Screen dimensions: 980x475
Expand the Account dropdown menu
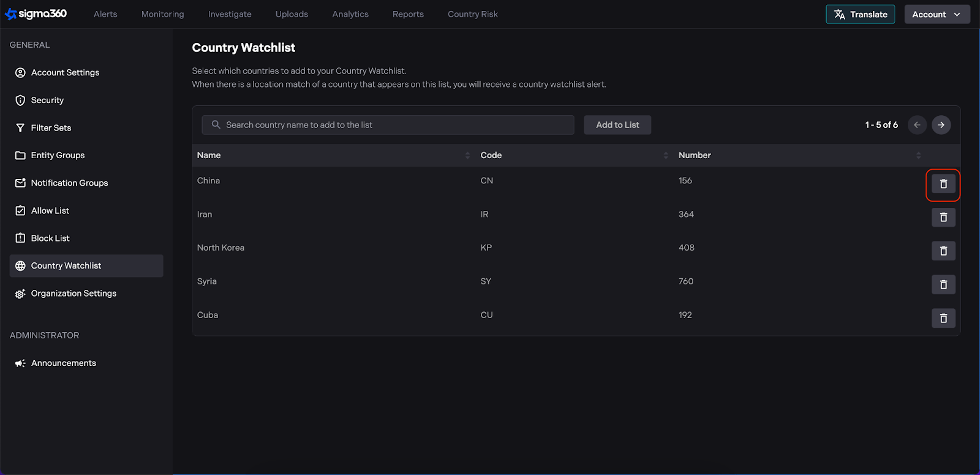click(x=937, y=15)
